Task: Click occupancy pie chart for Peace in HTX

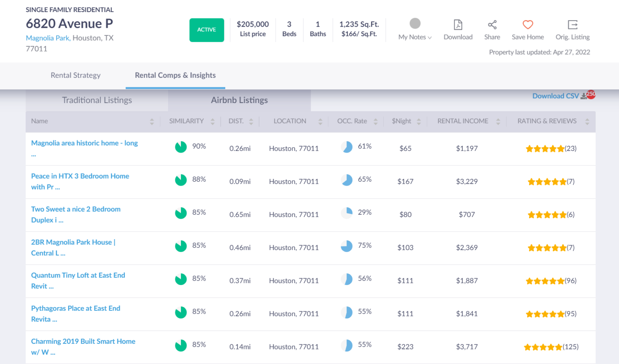Action: coord(347,180)
